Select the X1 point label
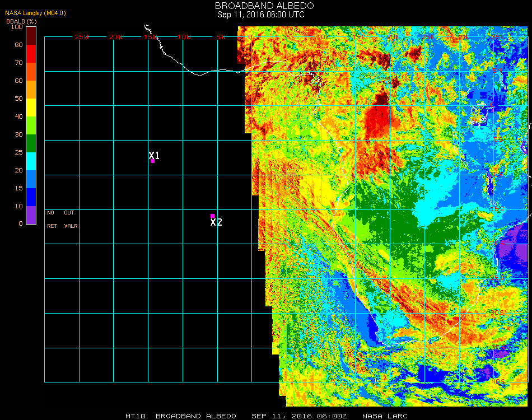Viewport: 532px width, 420px height. pos(154,155)
